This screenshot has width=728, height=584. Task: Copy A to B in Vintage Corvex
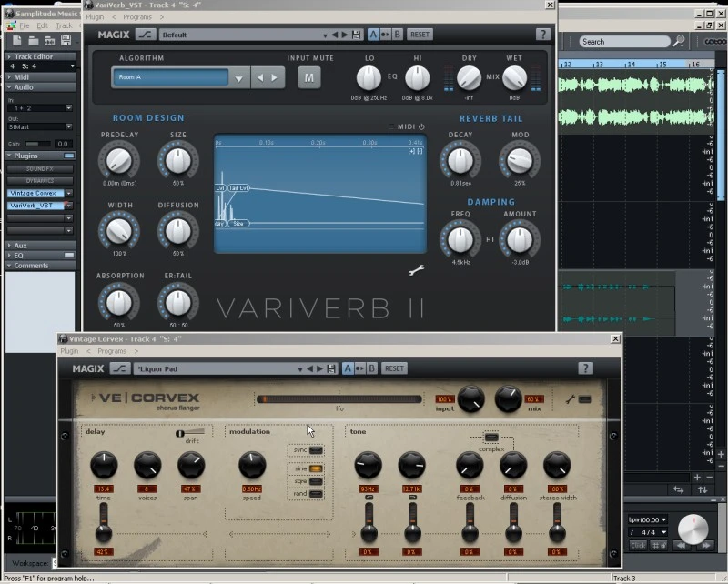(x=359, y=368)
